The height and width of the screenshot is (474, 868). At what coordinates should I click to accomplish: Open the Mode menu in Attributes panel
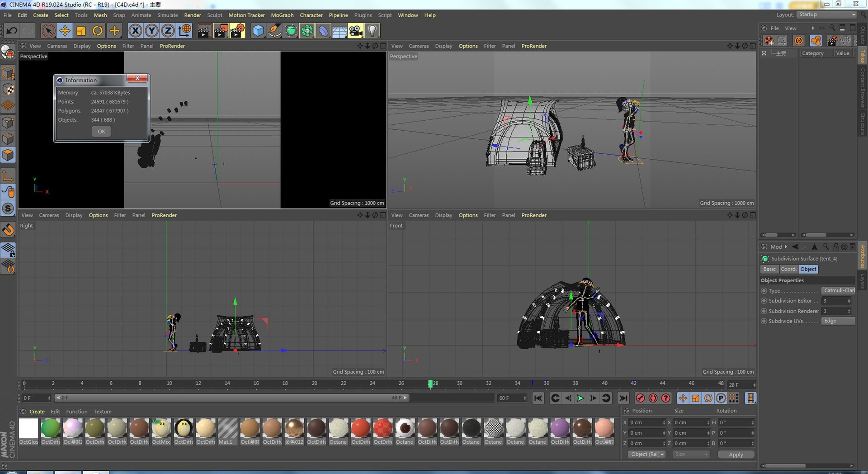776,247
